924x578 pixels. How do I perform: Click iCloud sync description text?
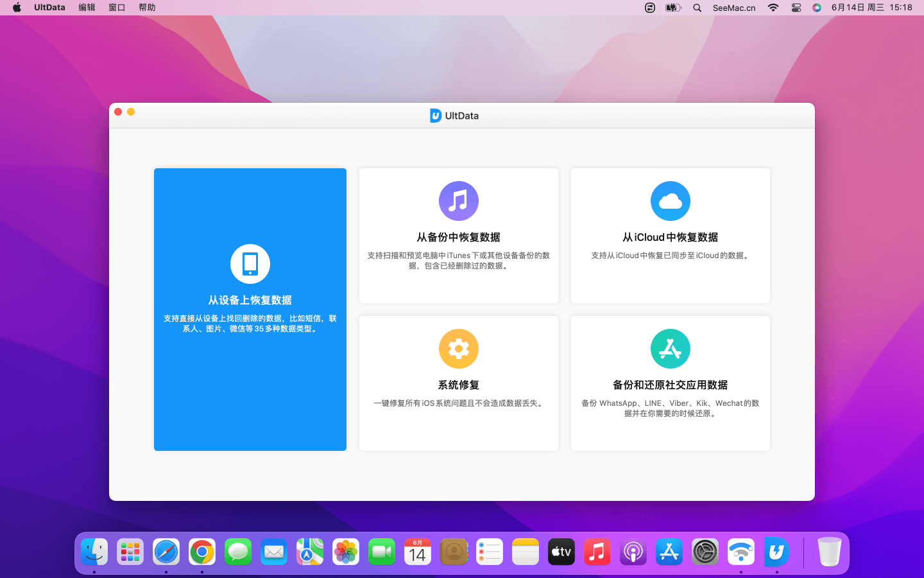671,256
